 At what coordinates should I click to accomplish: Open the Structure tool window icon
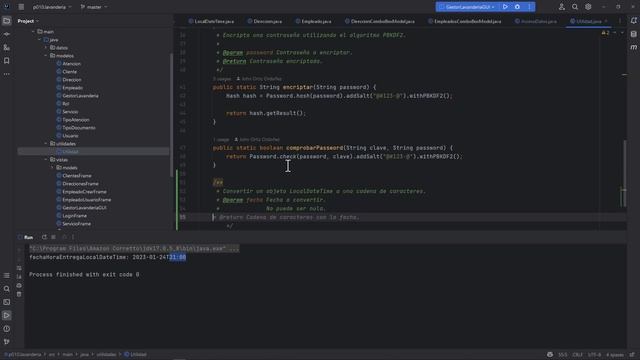[7, 48]
